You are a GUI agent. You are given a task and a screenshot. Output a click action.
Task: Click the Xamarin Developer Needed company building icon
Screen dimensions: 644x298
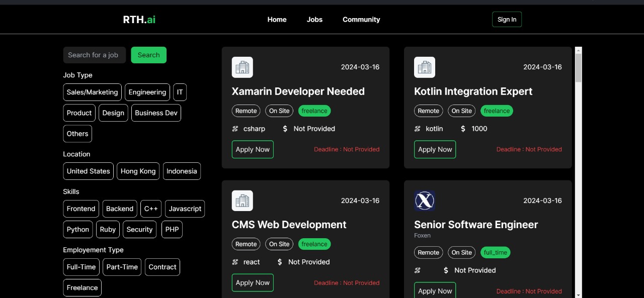tap(242, 67)
